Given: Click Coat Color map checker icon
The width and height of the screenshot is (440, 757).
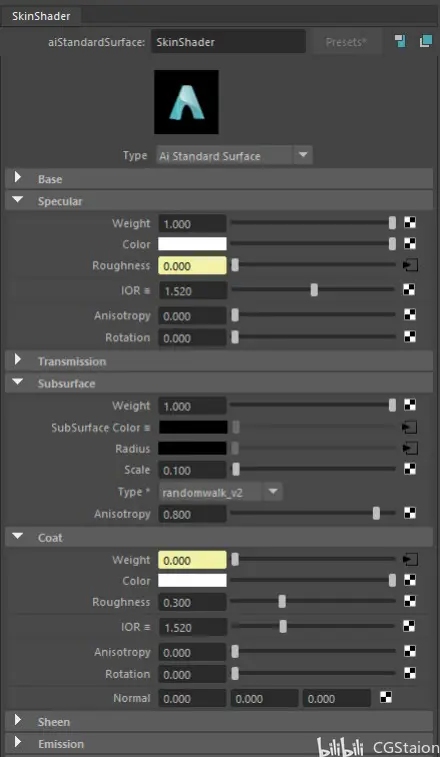Looking at the screenshot, I should click(x=410, y=580).
